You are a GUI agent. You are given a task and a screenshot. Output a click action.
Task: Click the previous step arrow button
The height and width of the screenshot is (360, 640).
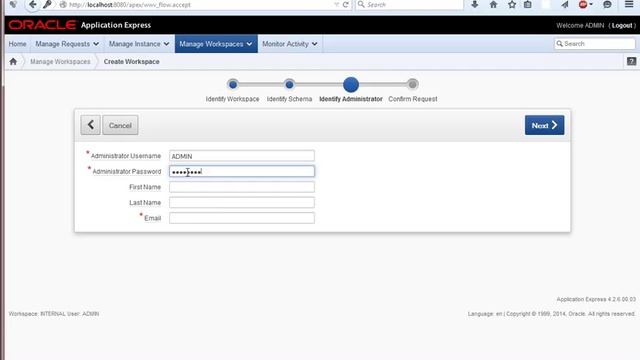[90, 125]
